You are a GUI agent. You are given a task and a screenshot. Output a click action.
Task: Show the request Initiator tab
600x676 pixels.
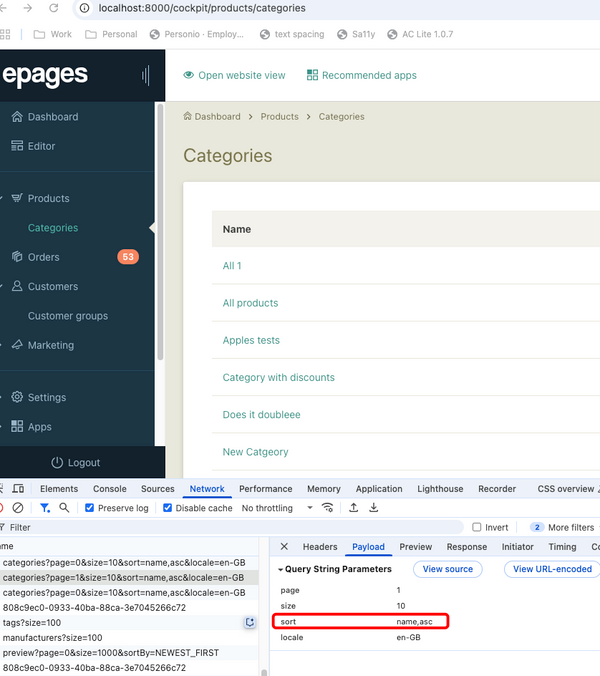(x=518, y=547)
